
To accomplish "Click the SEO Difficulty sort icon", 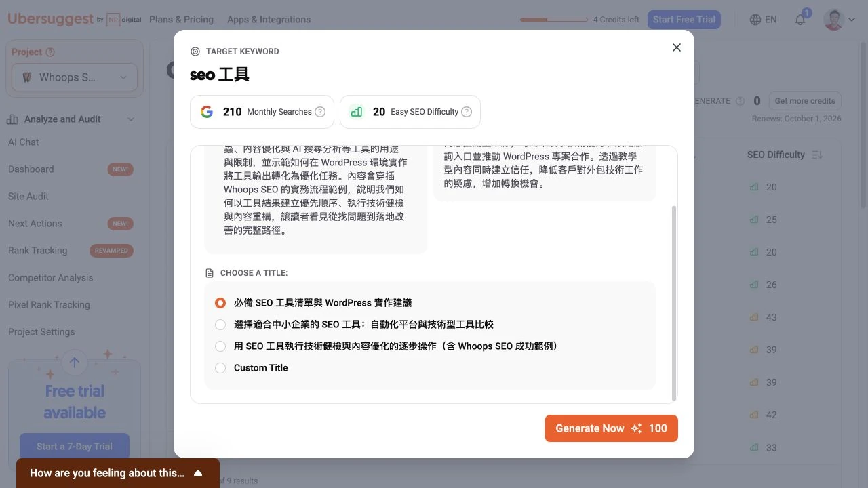I will click(817, 155).
